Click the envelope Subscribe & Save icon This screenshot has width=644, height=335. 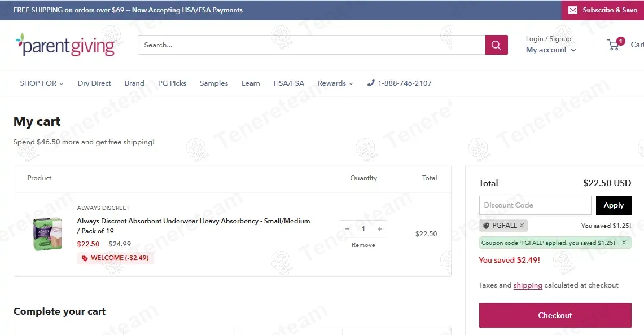573,10
